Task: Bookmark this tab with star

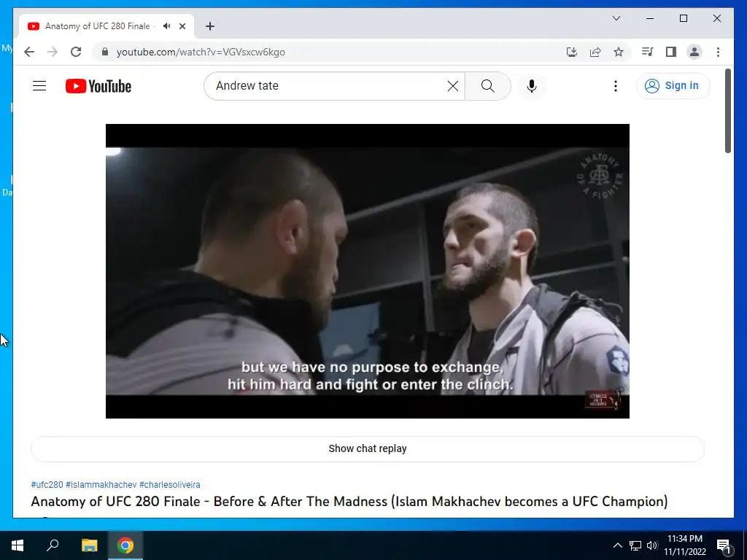Action: pyautogui.click(x=619, y=52)
